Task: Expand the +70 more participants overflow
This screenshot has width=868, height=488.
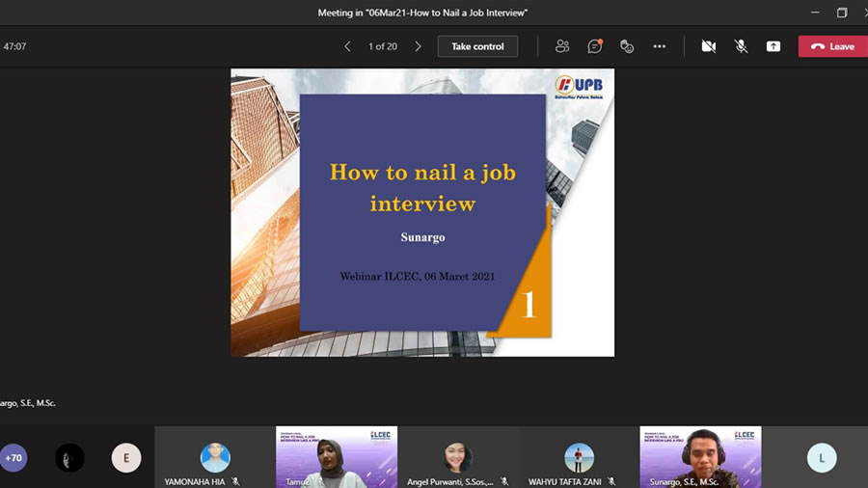Action: click(x=14, y=458)
